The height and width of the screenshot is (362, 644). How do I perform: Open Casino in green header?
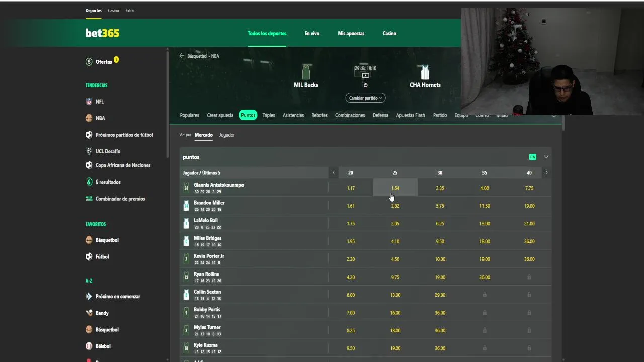tap(389, 33)
